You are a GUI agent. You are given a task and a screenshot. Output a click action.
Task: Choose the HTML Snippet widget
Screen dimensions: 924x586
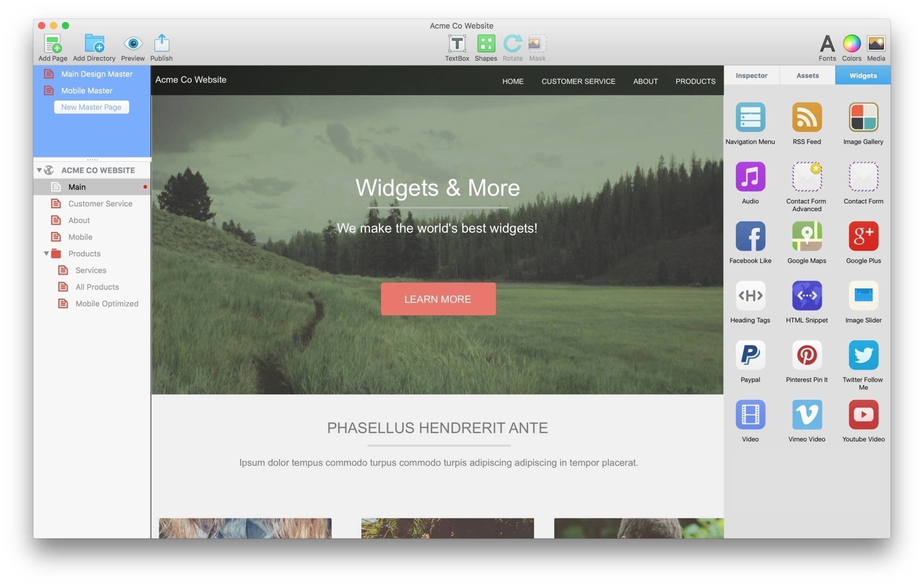pos(806,295)
